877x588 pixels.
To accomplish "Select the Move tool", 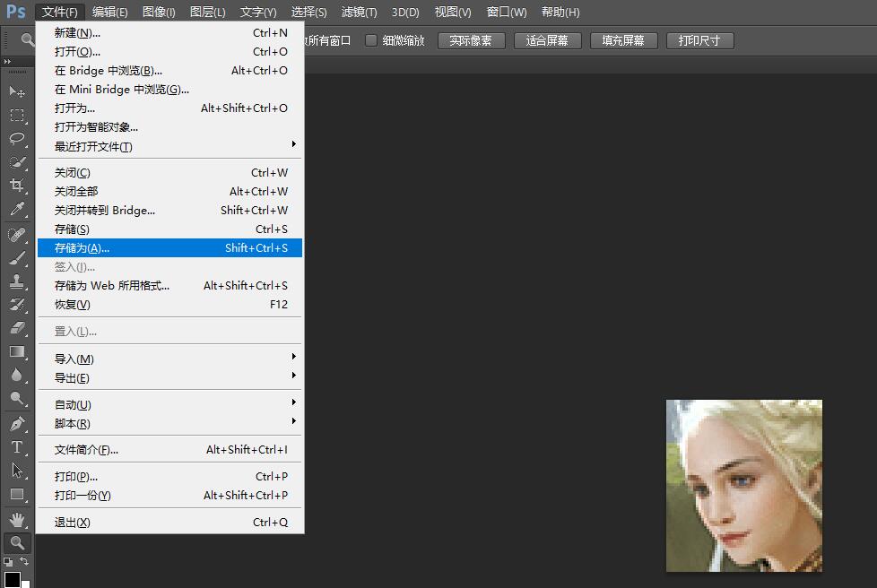I will (x=17, y=91).
